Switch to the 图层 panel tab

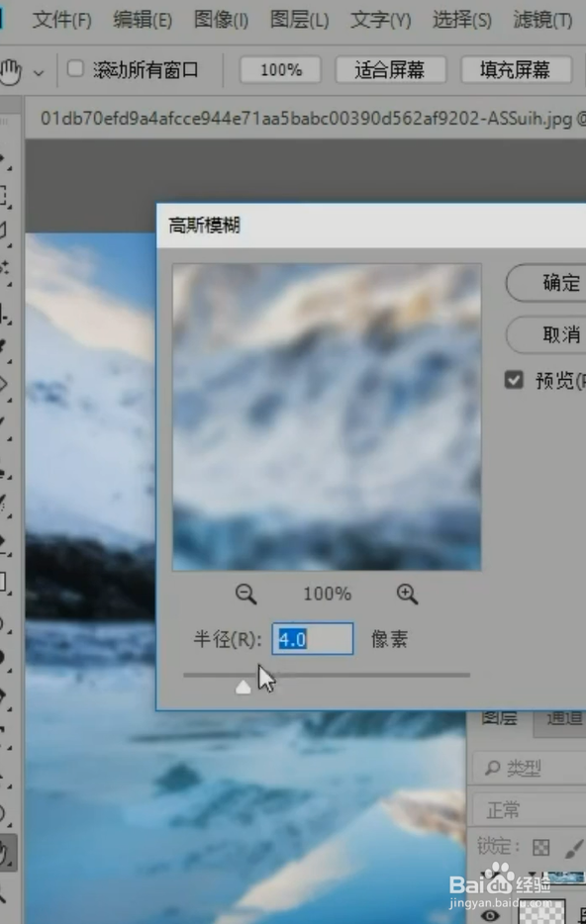coord(500,720)
